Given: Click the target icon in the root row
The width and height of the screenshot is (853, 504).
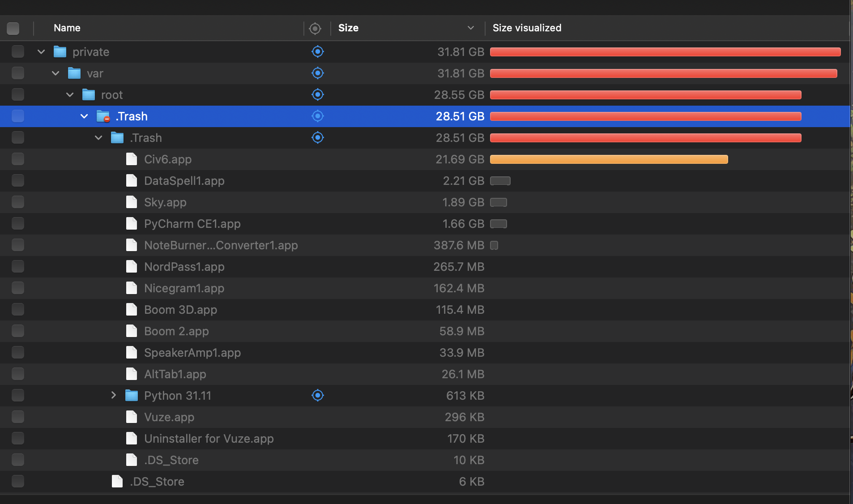Looking at the screenshot, I should pos(317,95).
